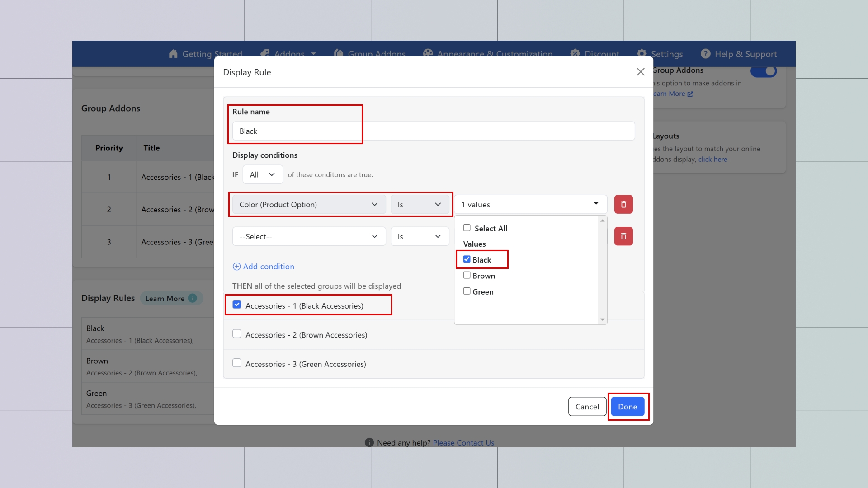868x488 pixels.
Task: Open the Color (Product Option) dropdown
Action: point(309,205)
